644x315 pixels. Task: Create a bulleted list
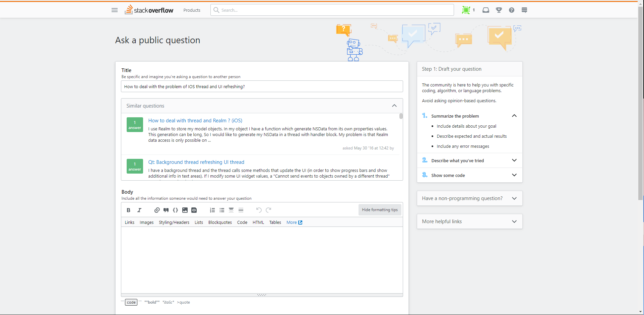point(222,210)
